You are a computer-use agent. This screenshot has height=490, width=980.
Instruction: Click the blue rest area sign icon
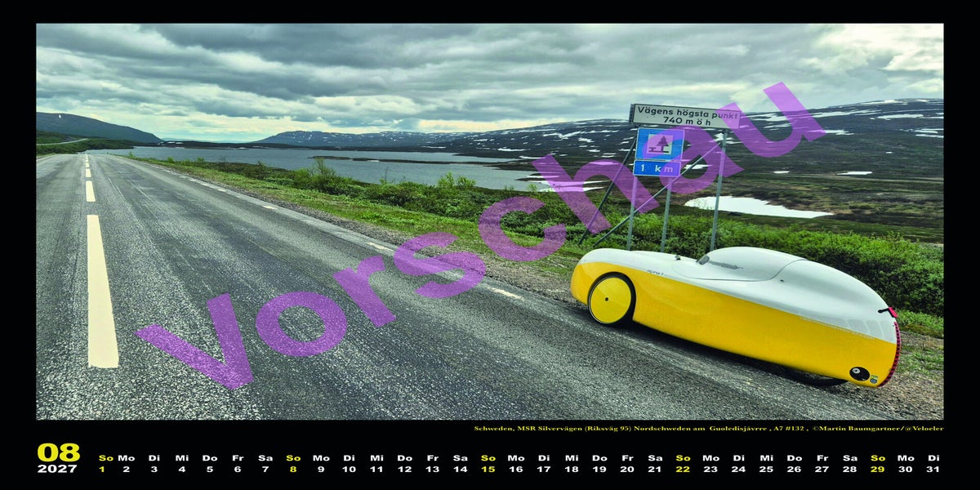[x=660, y=143]
